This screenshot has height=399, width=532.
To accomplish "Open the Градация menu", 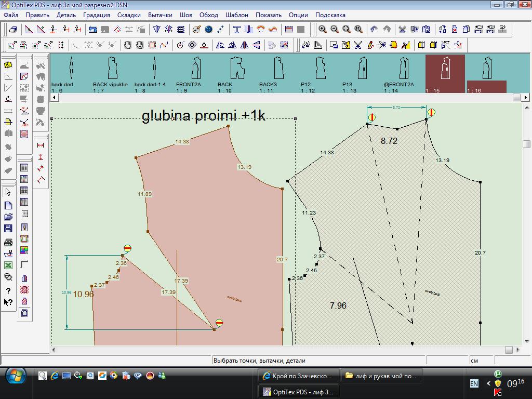I will click(96, 15).
